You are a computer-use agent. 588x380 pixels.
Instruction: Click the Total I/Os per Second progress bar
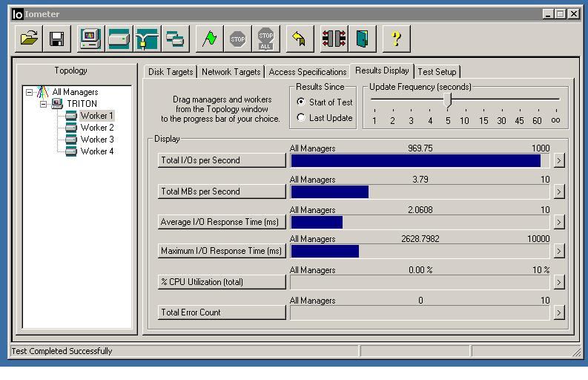420,161
